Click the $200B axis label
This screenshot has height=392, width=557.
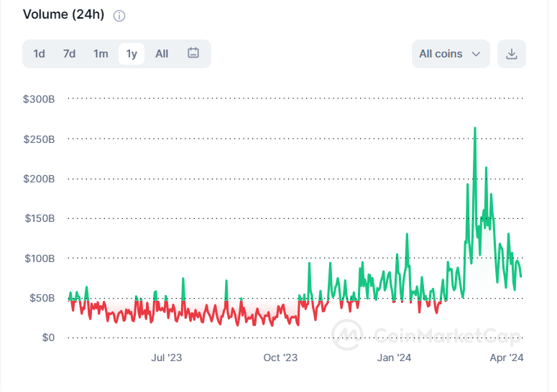tap(39, 179)
